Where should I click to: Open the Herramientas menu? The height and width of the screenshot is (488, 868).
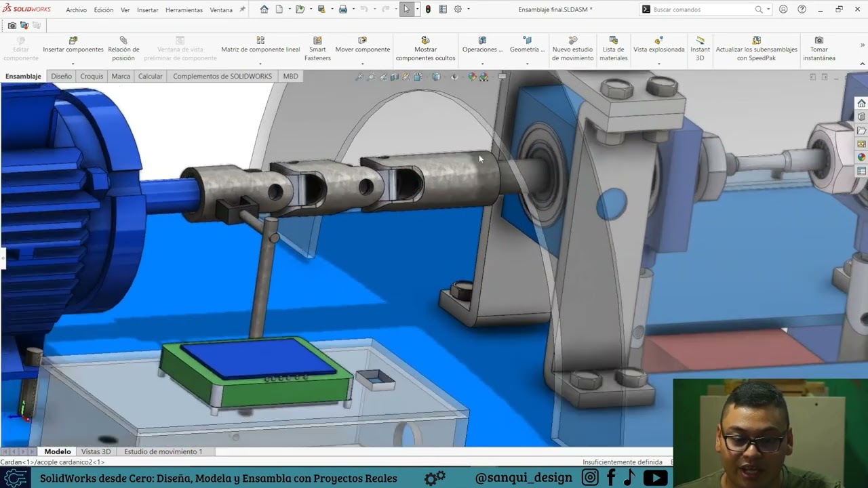(184, 10)
